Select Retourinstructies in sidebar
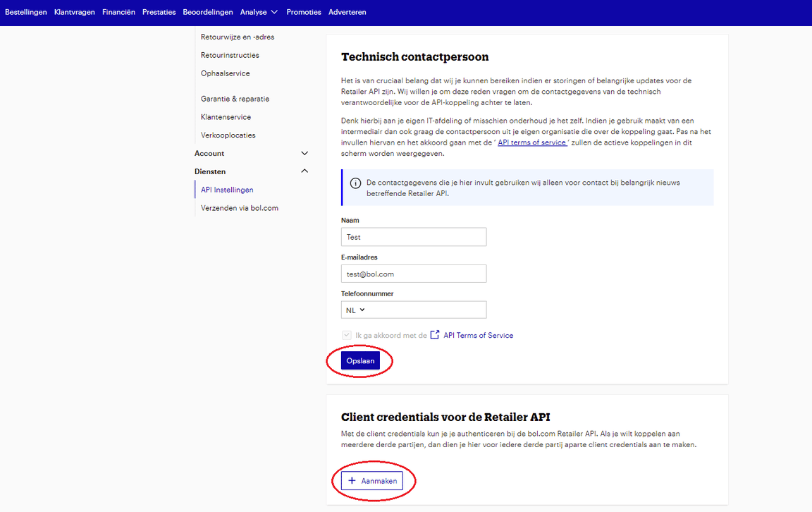Screen dimensions: 812x512 pos(230,55)
